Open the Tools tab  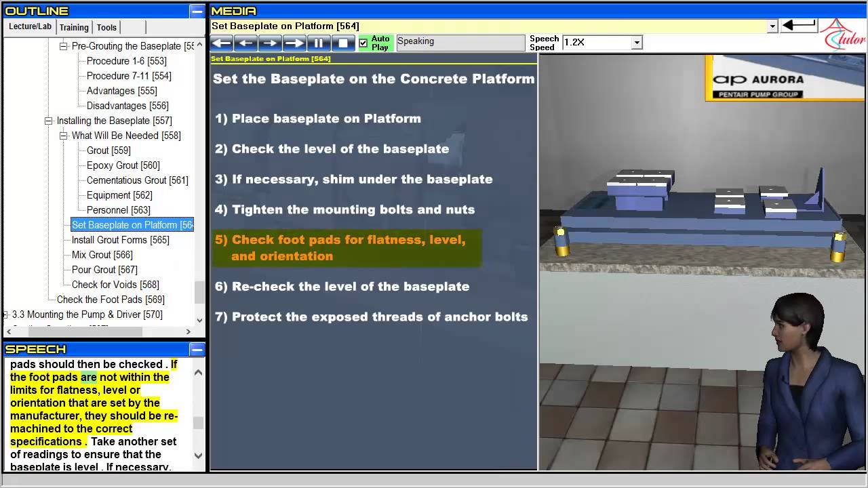point(106,28)
